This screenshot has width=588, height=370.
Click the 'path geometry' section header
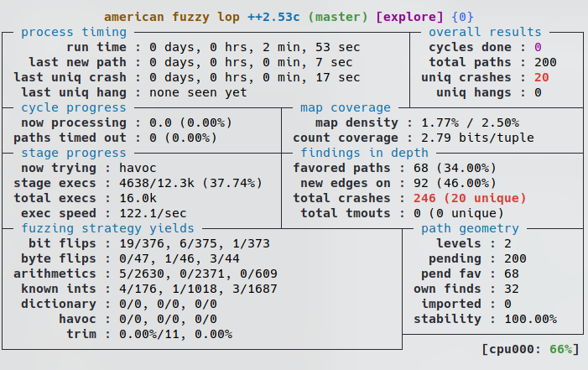pos(470,228)
